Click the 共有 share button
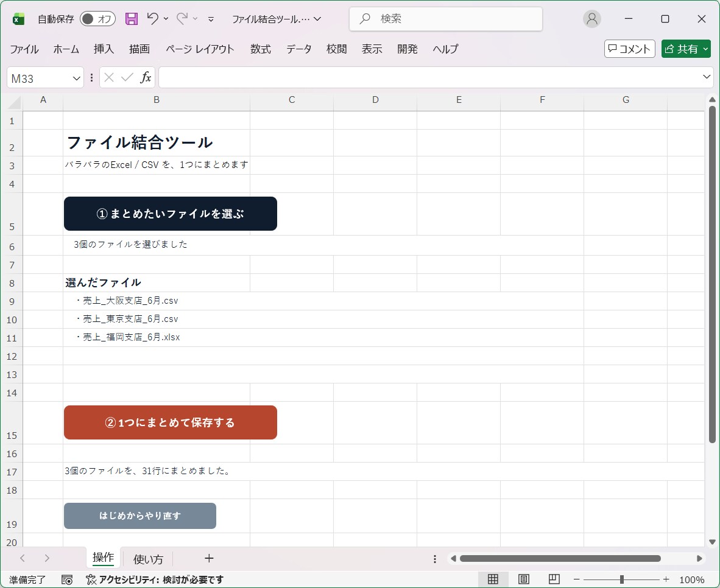Viewport: 720px width, 588px height. point(686,49)
